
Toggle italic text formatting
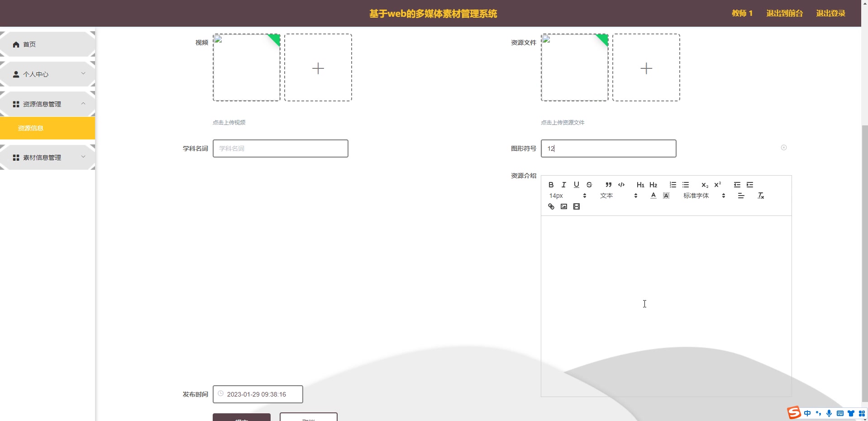(563, 185)
